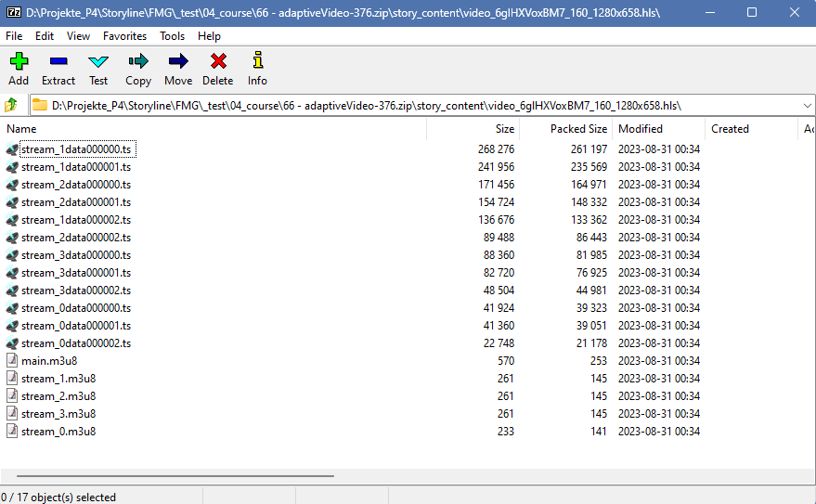Sort by Name column header
The image size is (816, 504).
(214, 129)
